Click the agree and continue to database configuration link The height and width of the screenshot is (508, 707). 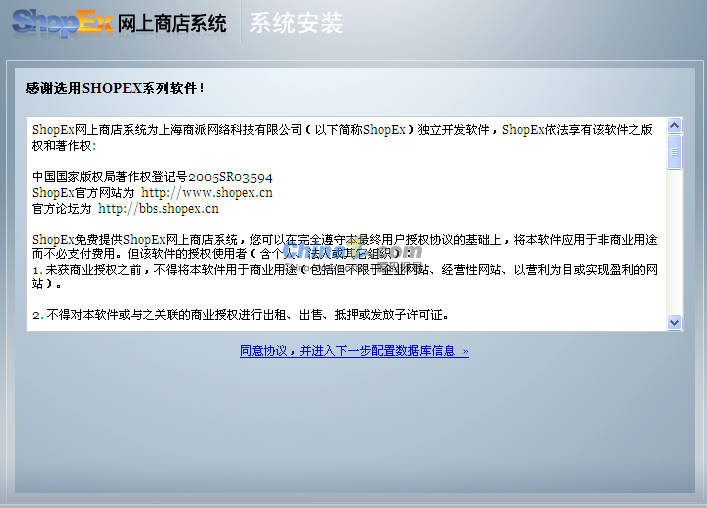pos(354,351)
